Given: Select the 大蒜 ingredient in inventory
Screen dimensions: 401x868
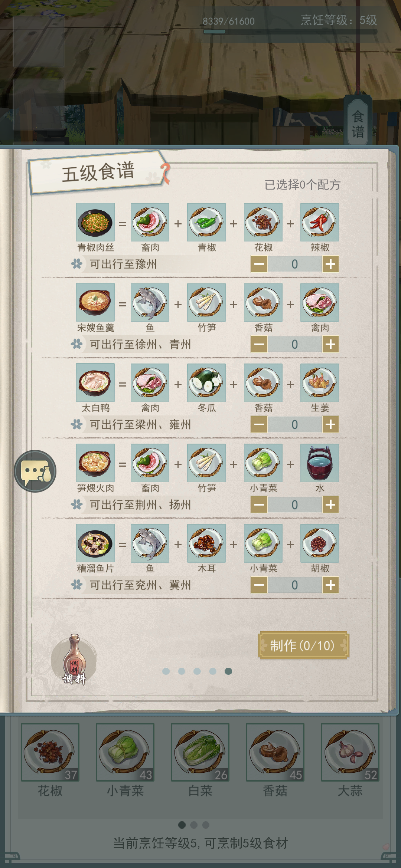Looking at the screenshot, I should tap(350, 752).
